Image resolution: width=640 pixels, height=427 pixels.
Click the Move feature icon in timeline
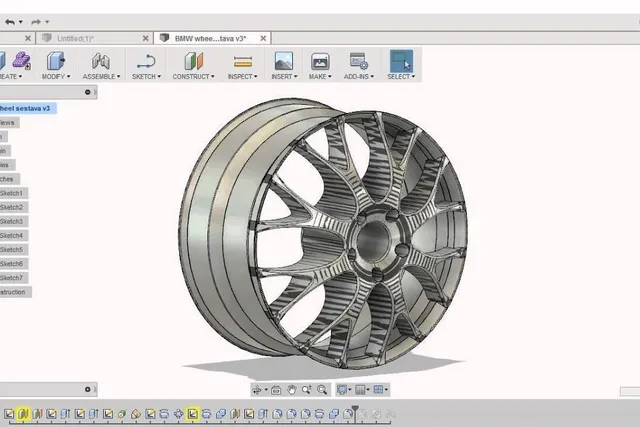coord(178,414)
